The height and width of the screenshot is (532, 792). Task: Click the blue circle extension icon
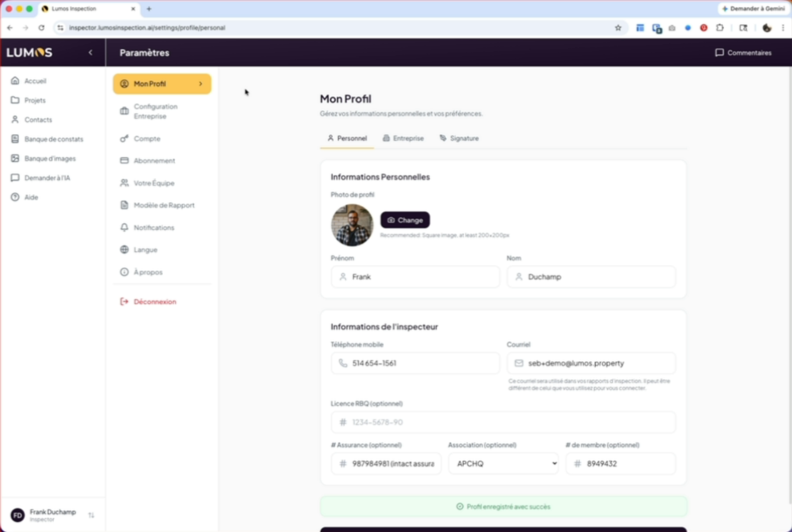click(688, 28)
